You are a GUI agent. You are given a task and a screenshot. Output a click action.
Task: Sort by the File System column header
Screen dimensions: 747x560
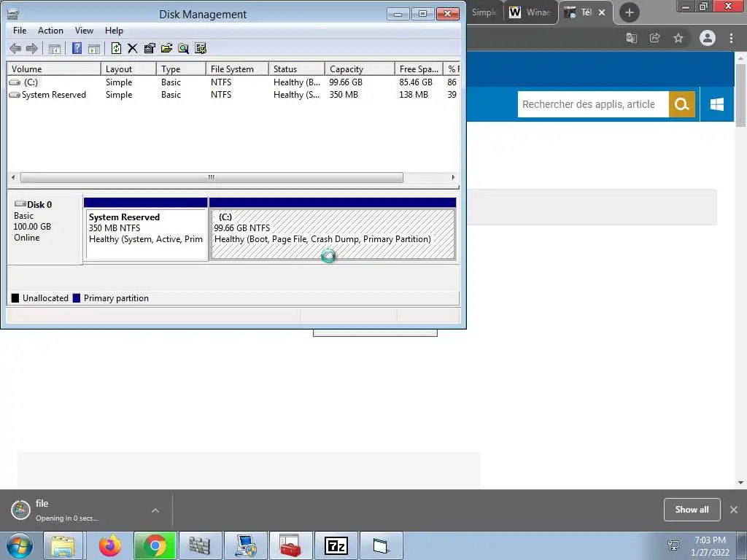(237, 69)
